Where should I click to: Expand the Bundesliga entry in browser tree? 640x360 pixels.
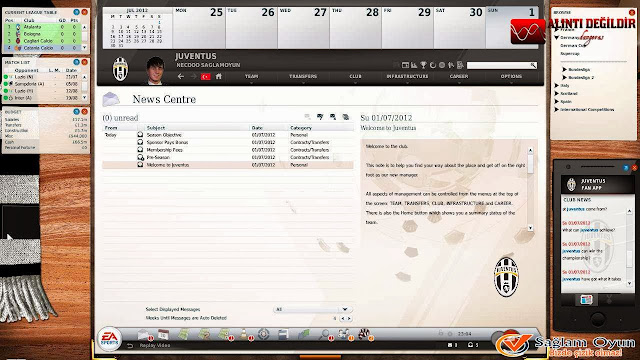click(x=564, y=69)
